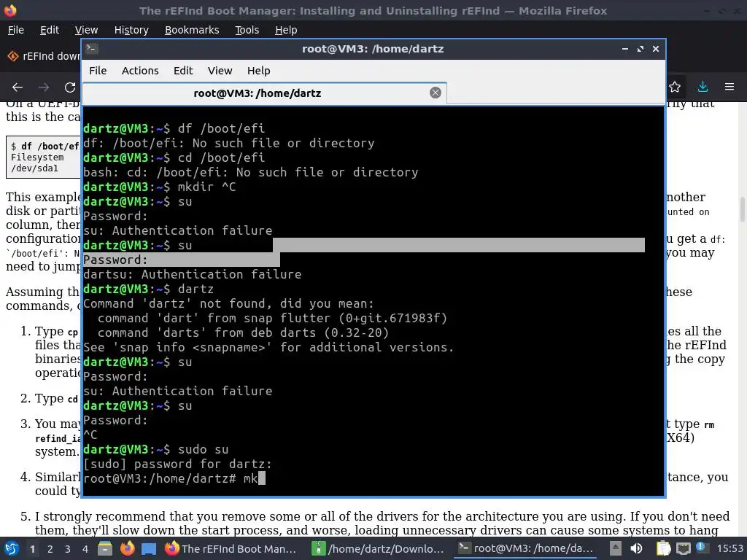Open the terminal Actions menu
This screenshot has width=747, height=560.
click(140, 71)
